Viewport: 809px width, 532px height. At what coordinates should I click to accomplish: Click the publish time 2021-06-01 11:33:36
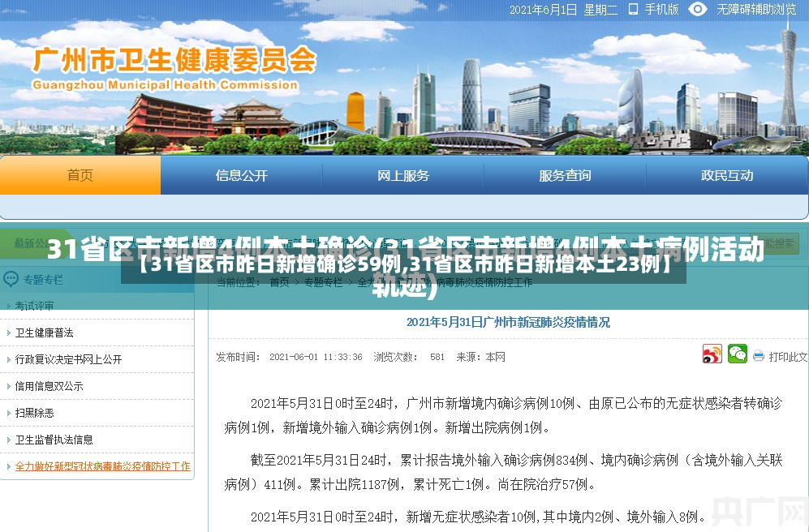pos(316,357)
